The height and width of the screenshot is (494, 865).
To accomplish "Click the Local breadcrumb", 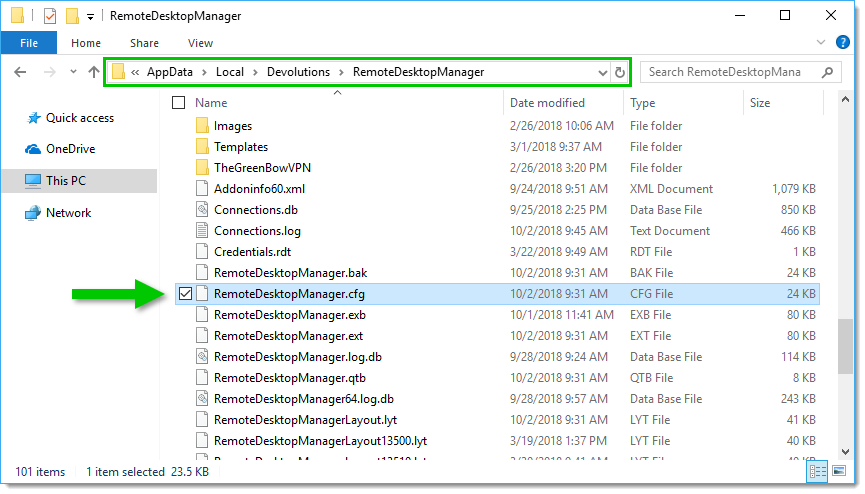I will (x=229, y=72).
